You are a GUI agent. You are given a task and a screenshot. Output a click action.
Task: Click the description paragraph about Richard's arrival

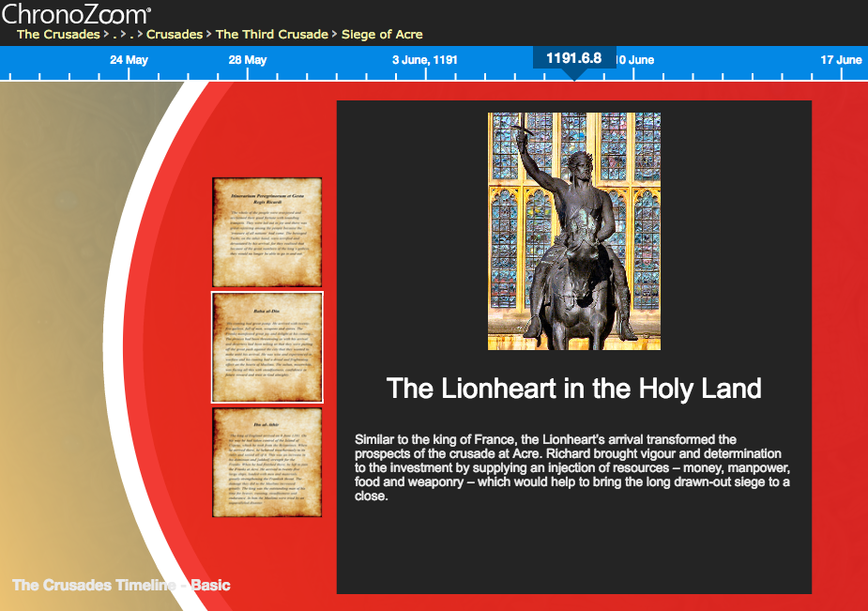coord(572,467)
